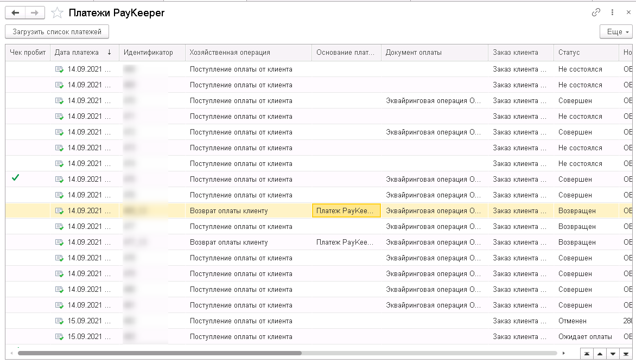Jump to the first row of the list
636x364 pixels.
tap(587, 354)
